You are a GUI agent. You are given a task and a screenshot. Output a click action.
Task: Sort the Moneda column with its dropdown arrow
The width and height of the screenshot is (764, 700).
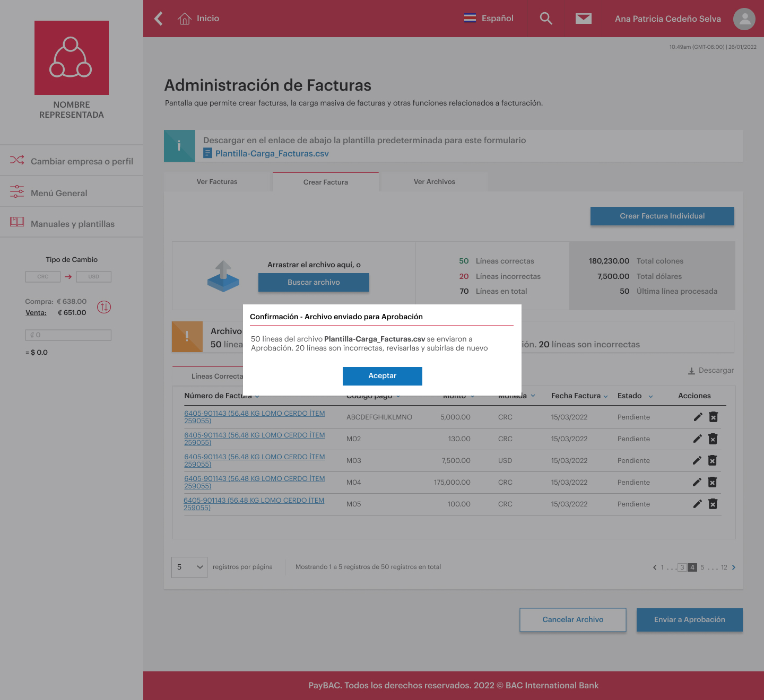533,396
